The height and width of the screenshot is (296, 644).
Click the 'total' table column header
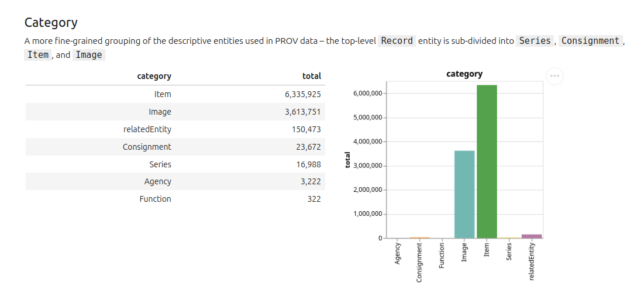tap(312, 76)
